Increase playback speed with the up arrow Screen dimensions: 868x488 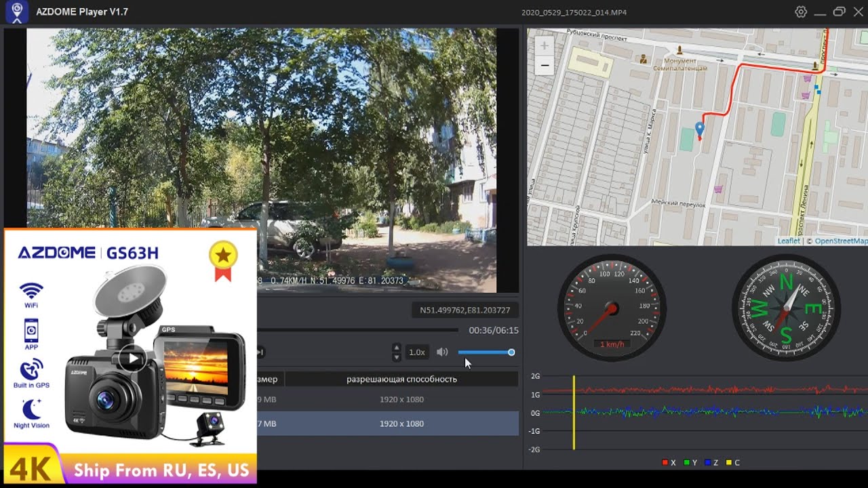pyautogui.click(x=397, y=348)
